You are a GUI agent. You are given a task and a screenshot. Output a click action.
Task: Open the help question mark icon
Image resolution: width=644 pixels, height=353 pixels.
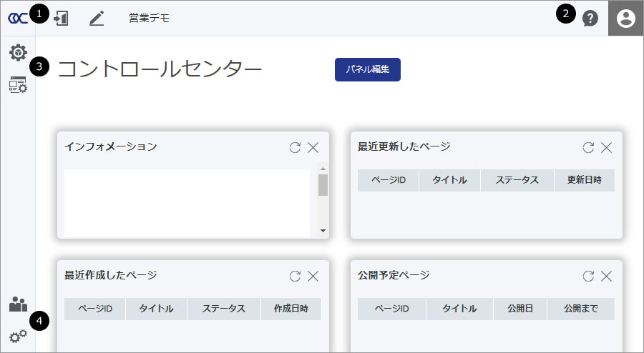(x=590, y=19)
